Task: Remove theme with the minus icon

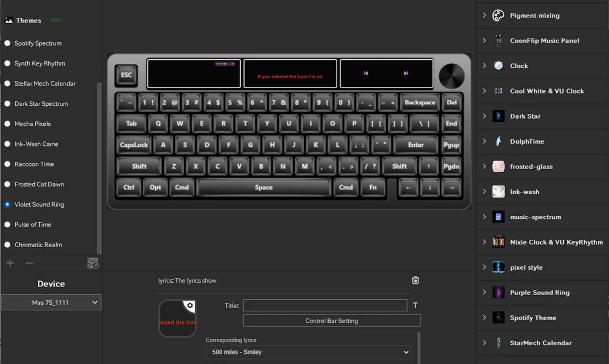Action: (29, 263)
